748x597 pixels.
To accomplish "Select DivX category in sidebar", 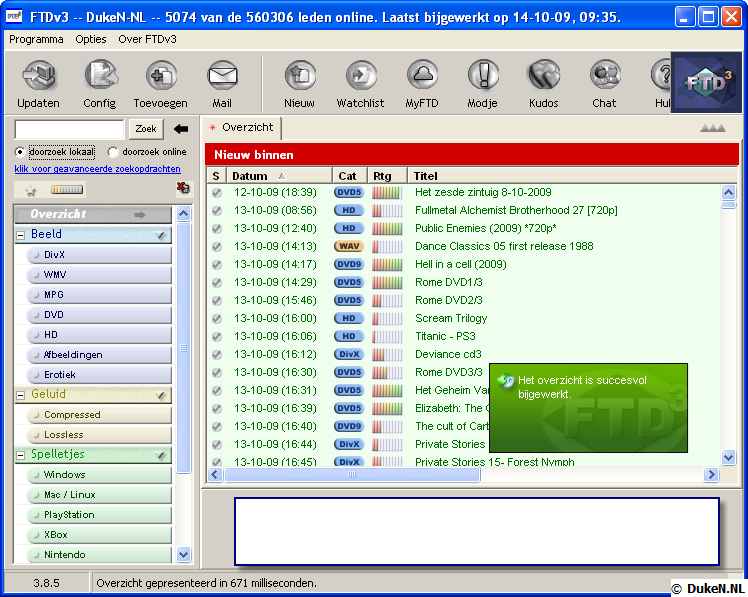I will (99, 255).
